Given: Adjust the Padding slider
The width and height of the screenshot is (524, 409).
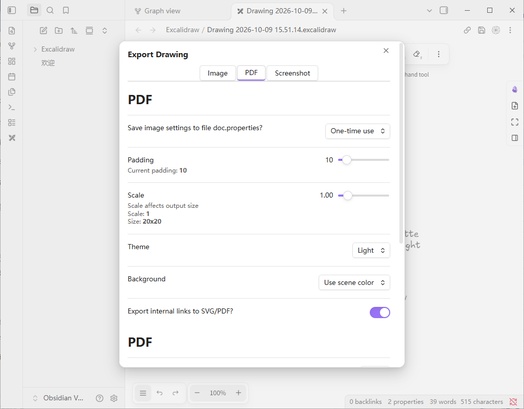Looking at the screenshot, I should click(364, 160).
